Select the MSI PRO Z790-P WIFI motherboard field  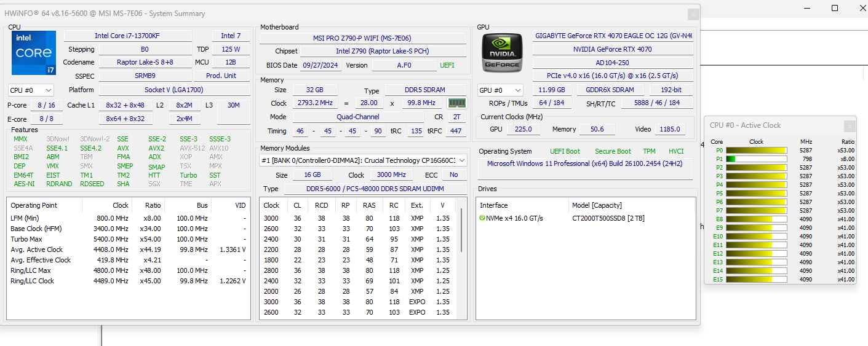(x=362, y=38)
